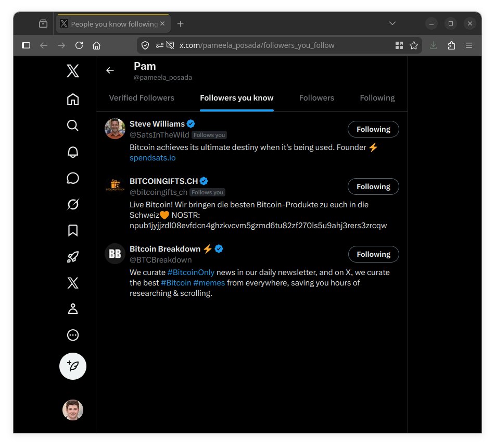Image resolution: width=495 pixels, height=448 pixels.
Task: Open BITCOINGIFTS.CH avatar
Action: pos(115,186)
